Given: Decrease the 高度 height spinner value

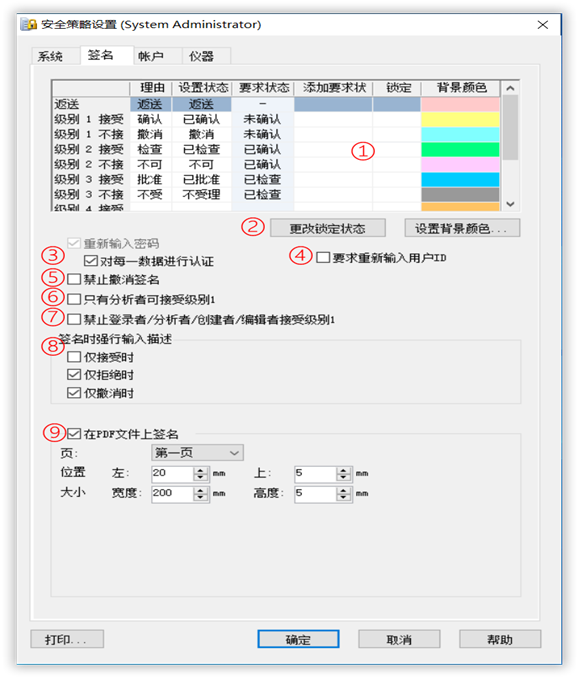Looking at the screenshot, I should (x=343, y=497).
